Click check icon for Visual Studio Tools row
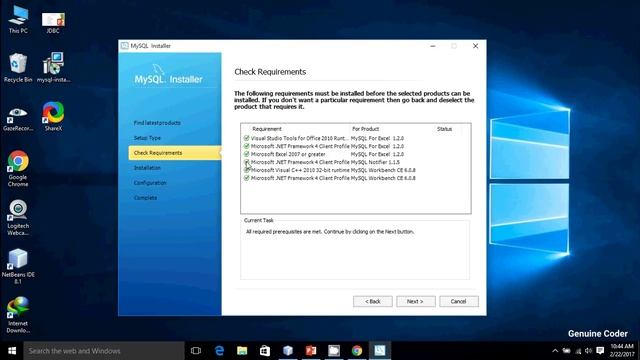 [247, 138]
